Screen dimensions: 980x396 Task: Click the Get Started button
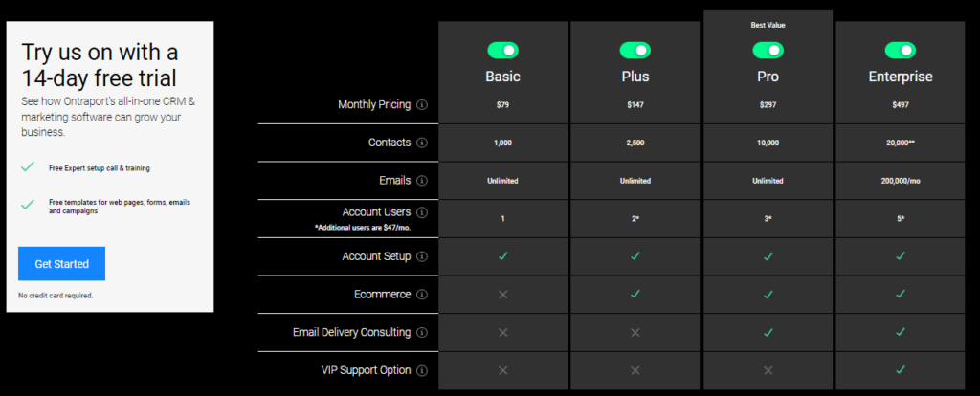point(61,264)
